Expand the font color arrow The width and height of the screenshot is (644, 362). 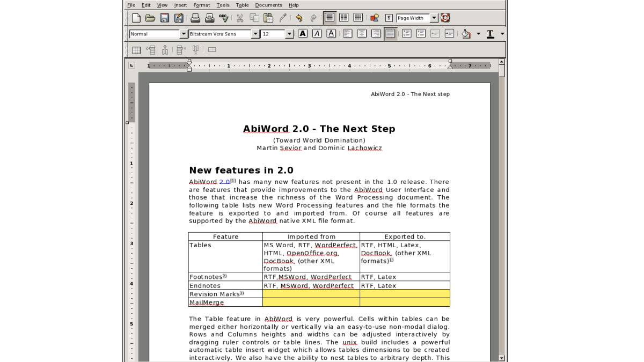click(x=502, y=34)
